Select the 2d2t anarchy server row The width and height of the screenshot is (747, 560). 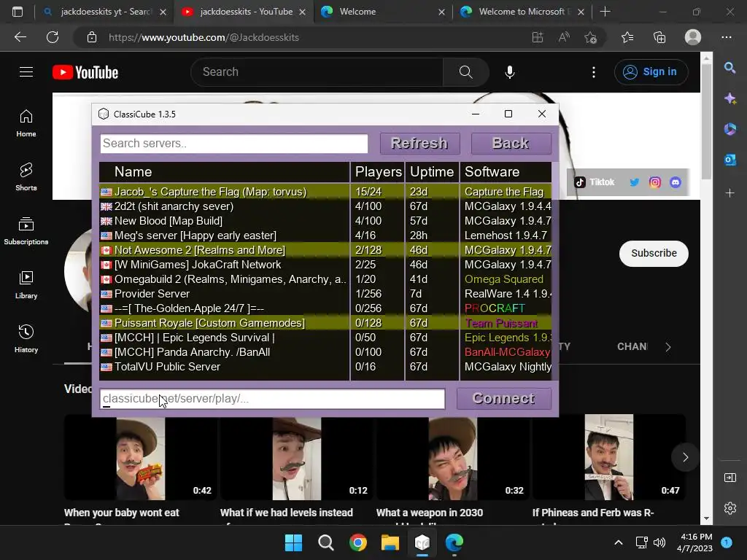[x=325, y=206]
